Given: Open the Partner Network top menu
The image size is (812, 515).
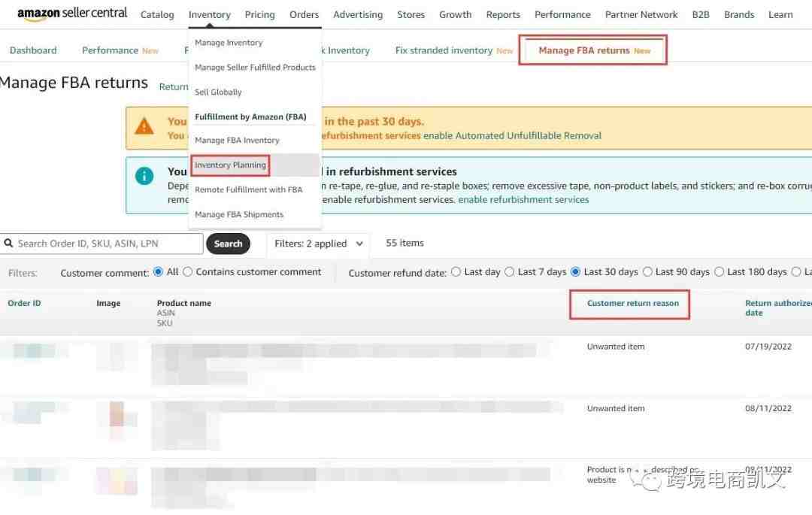Looking at the screenshot, I should [x=641, y=14].
